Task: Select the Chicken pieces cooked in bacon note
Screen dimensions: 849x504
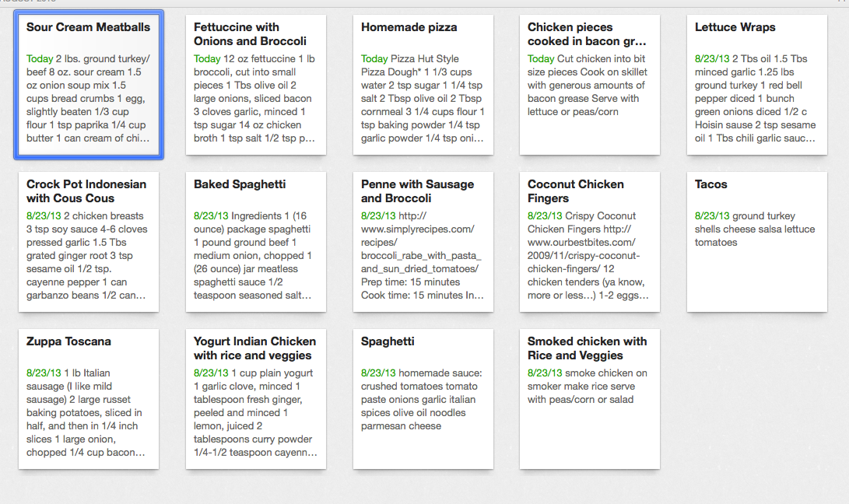Action: pos(590,85)
